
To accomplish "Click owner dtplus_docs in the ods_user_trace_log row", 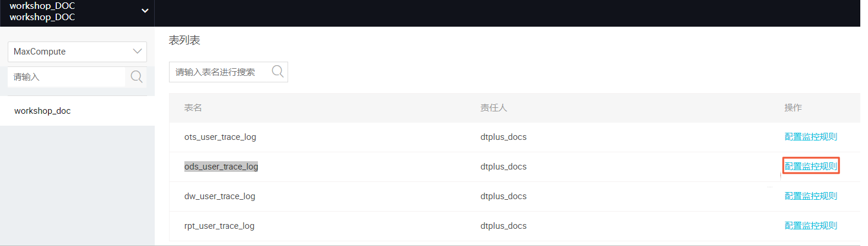I will (x=503, y=167).
